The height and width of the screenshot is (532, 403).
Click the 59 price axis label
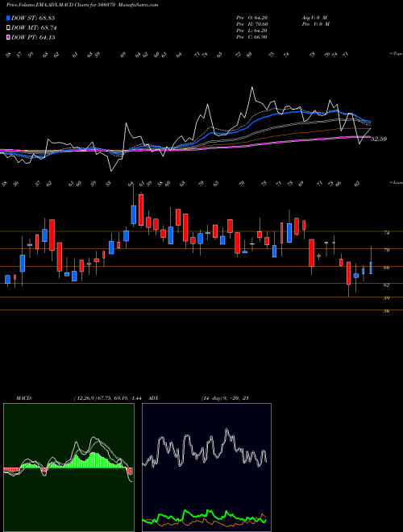coord(386,298)
